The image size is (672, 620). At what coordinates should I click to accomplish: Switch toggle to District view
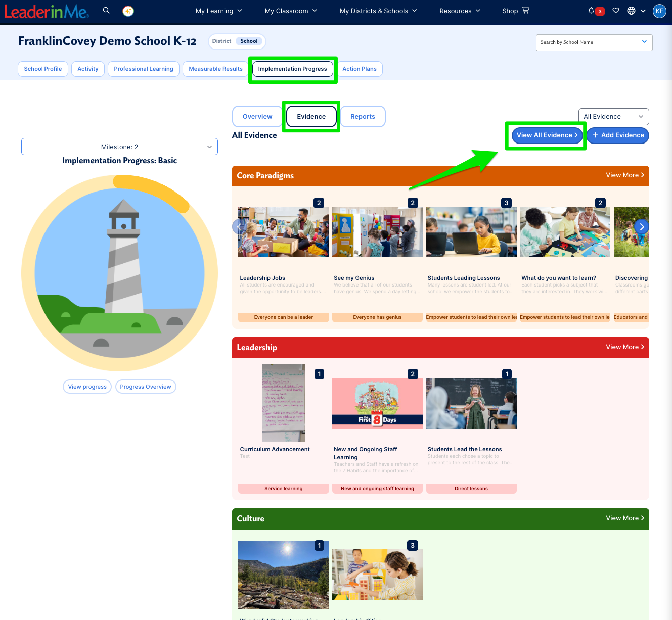(x=221, y=41)
